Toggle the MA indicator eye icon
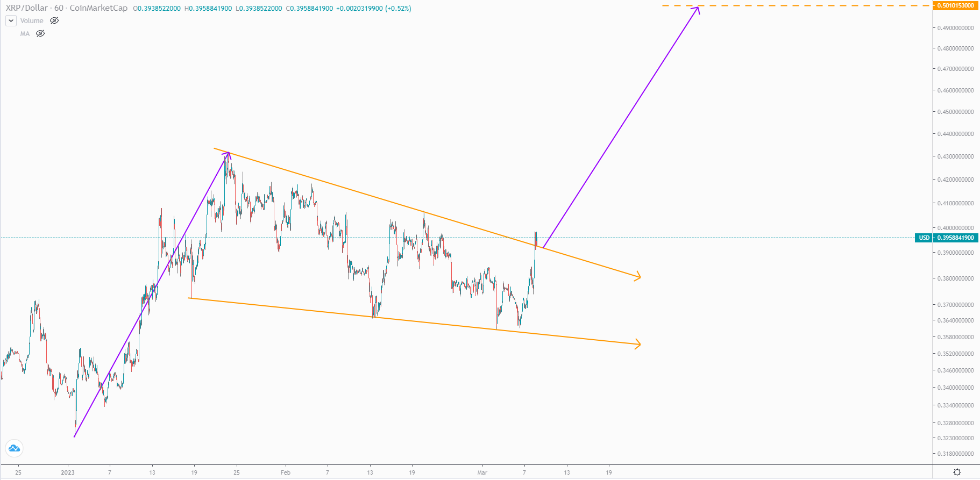Image resolution: width=980 pixels, height=480 pixels. (x=40, y=34)
